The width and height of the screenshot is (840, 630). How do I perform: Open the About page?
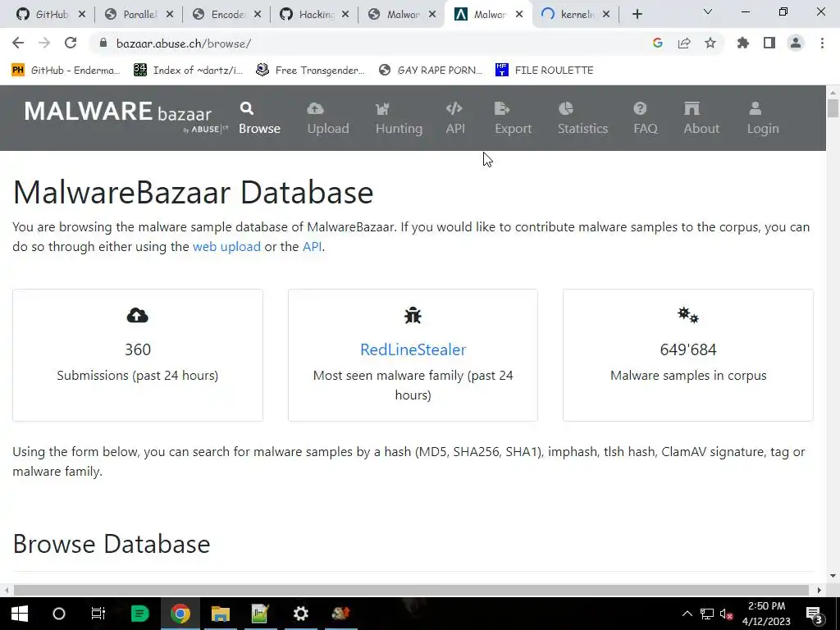coord(701,118)
